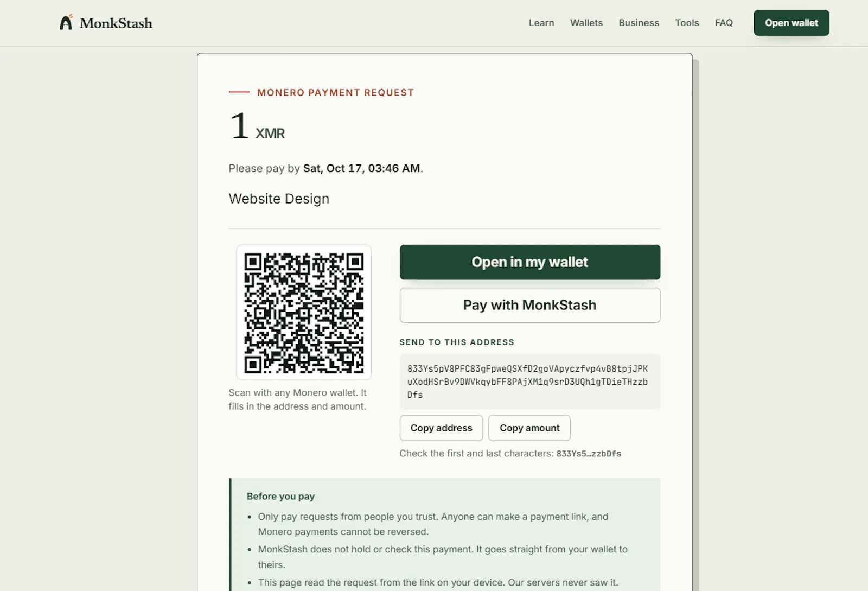Click the 1 XMR amount

(257, 126)
